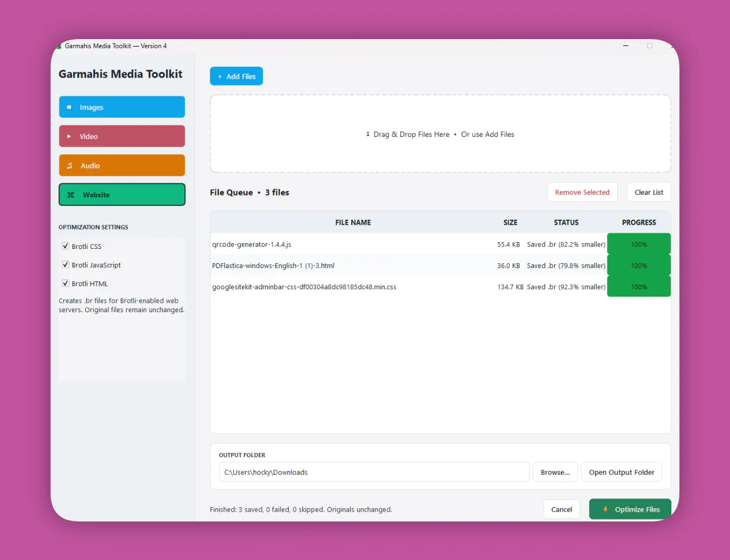Click the 134.7 KB size cell

[510, 287]
